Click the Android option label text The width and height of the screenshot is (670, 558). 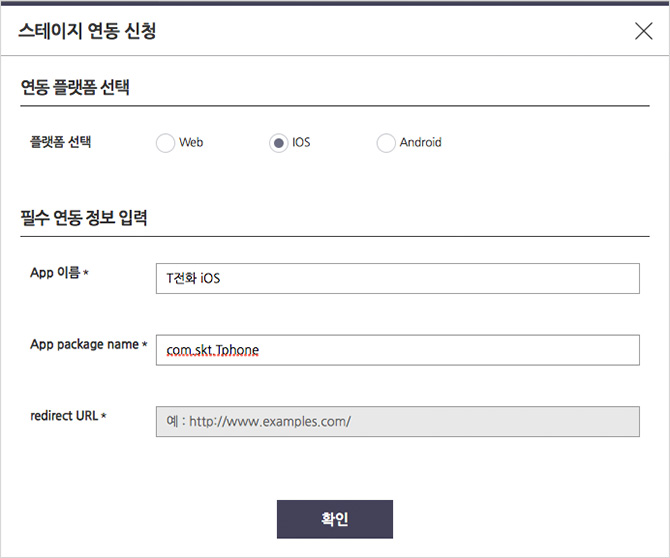click(420, 142)
